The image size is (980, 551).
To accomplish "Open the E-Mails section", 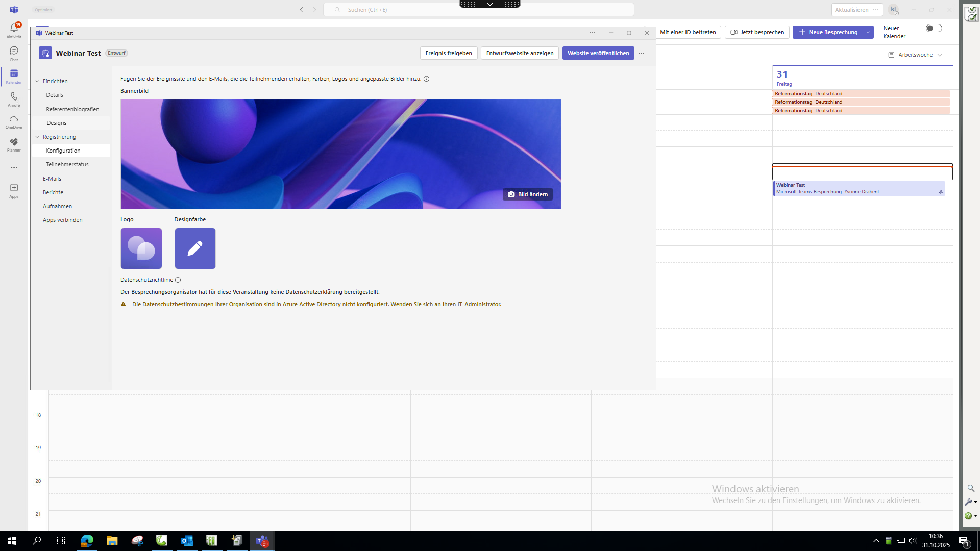I will click(x=52, y=179).
